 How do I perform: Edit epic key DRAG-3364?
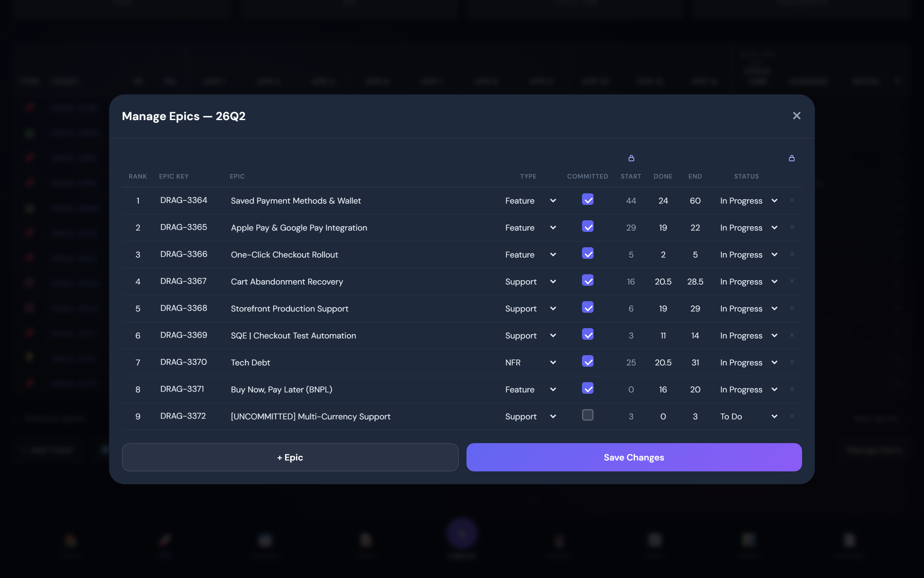[184, 200]
